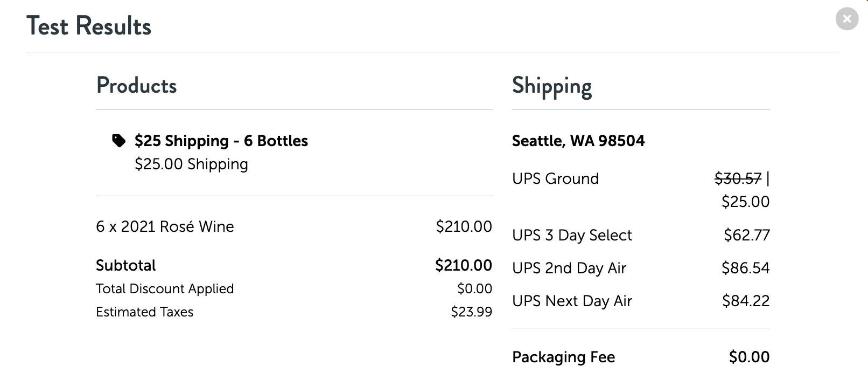Click the Subtotal label
868x386 pixels.
click(x=125, y=265)
